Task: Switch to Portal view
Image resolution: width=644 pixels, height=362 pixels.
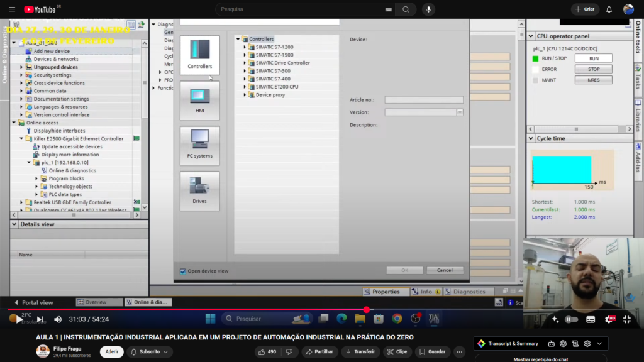Action: [x=34, y=302]
